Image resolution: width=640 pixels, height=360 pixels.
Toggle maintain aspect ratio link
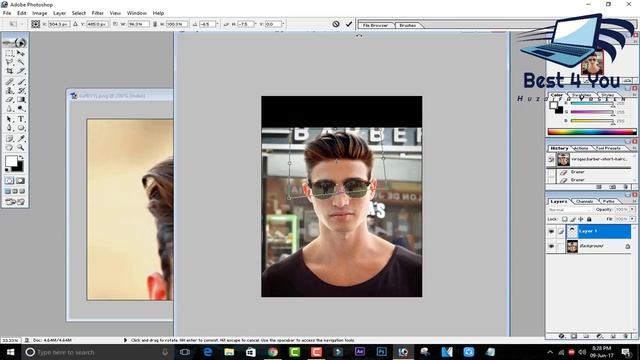(155, 24)
